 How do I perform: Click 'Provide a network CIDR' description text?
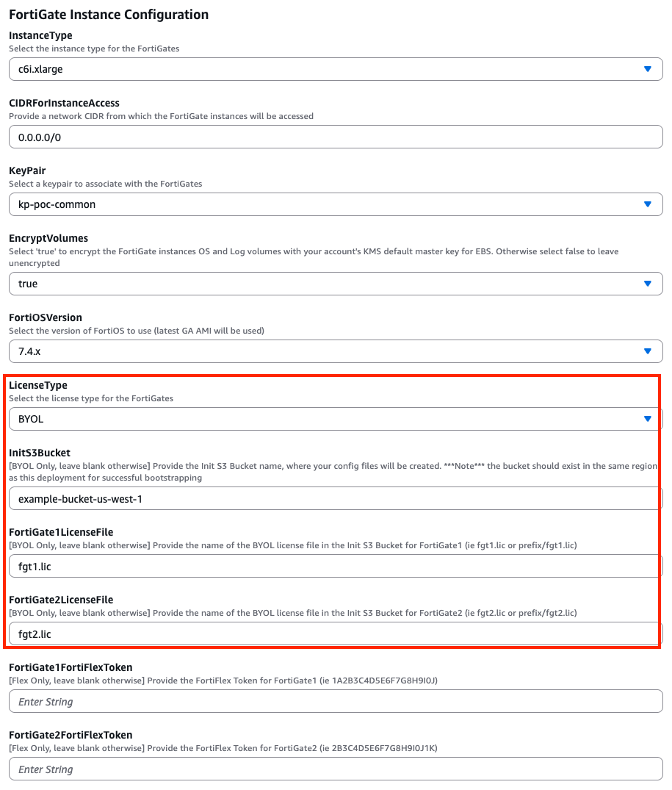(x=161, y=116)
